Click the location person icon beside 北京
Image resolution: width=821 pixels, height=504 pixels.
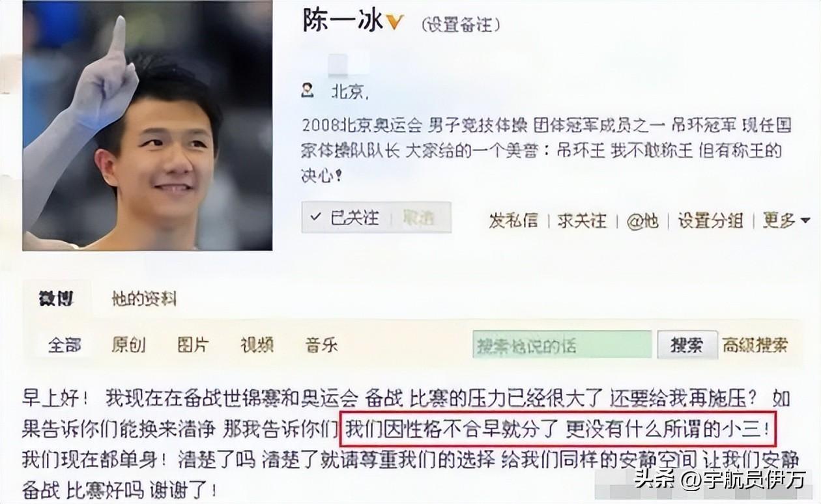308,91
